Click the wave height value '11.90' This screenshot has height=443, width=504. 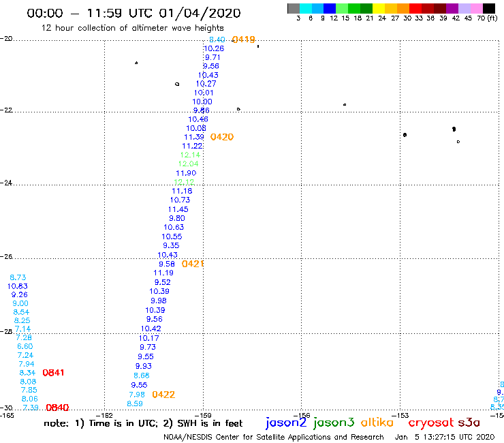click(186, 173)
